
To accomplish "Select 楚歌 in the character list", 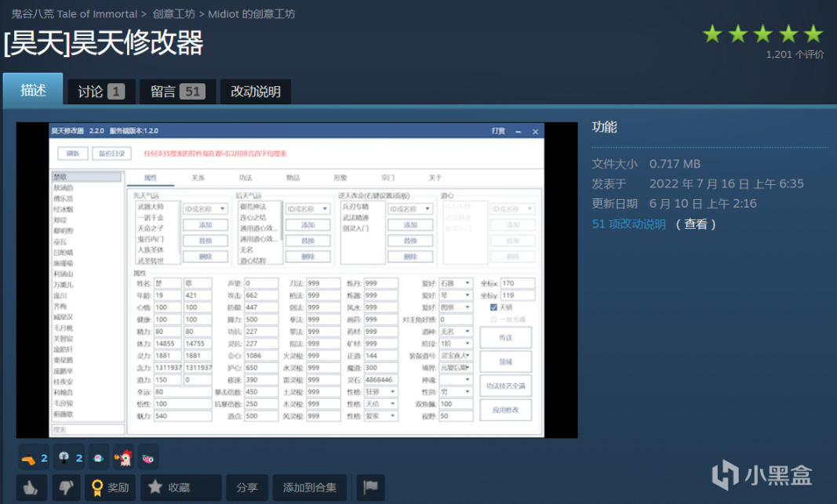I will pyautogui.click(x=86, y=176).
